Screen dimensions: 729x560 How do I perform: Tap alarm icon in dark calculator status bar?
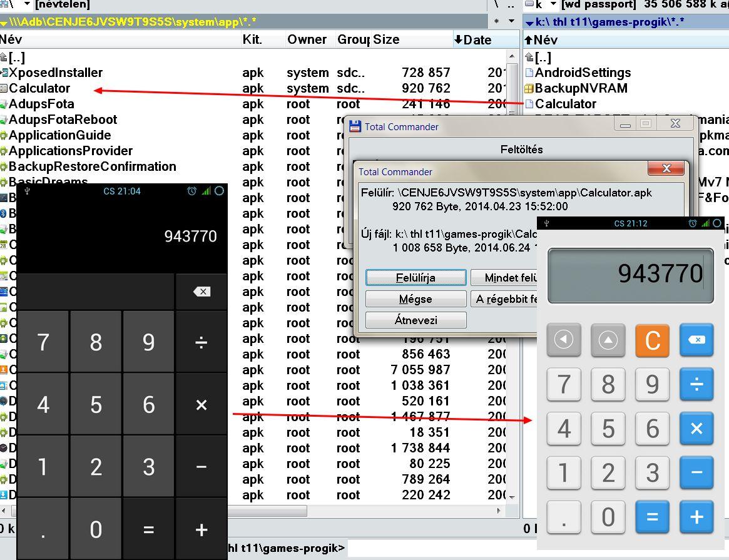[191, 191]
